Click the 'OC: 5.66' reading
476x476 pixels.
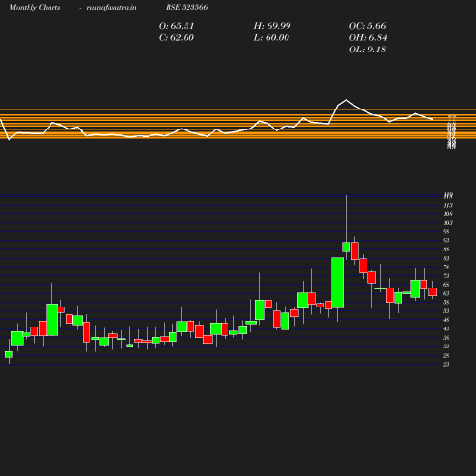click(367, 26)
